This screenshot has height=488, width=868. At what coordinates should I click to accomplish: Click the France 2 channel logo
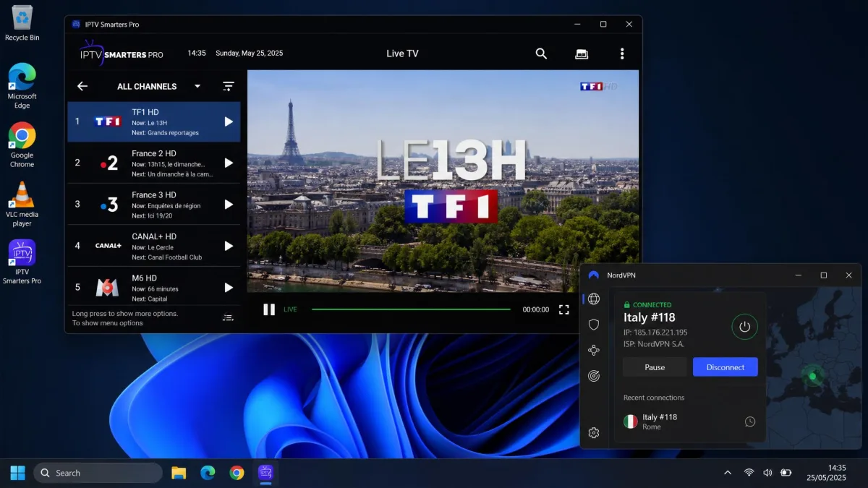click(x=109, y=163)
